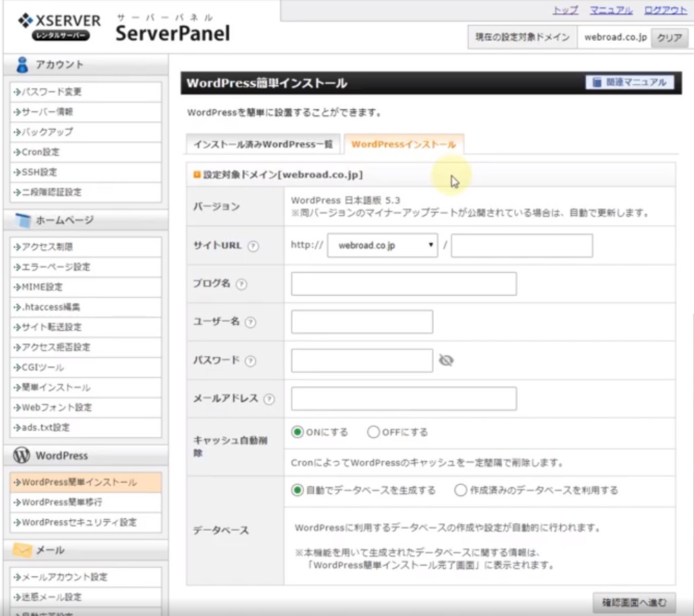Open ads.txt設定 in sidebar
Viewport: 694px width, 616px height.
[x=86, y=428]
